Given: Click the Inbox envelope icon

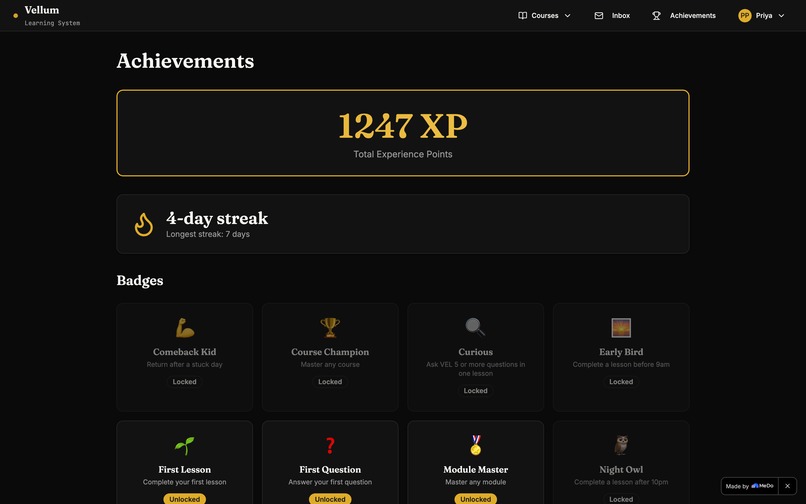Looking at the screenshot, I should click(x=599, y=15).
